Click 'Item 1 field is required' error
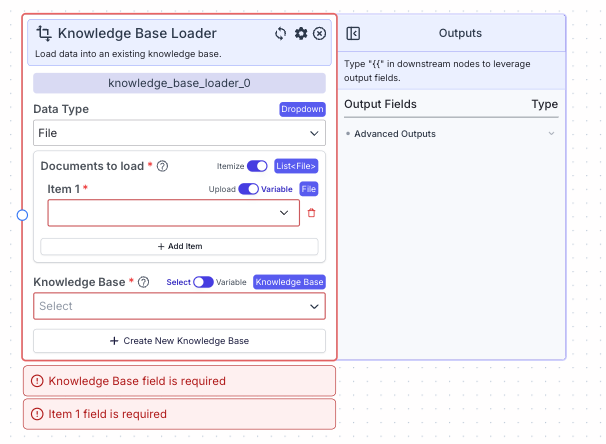This screenshot has width=606, height=444. click(x=179, y=414)
